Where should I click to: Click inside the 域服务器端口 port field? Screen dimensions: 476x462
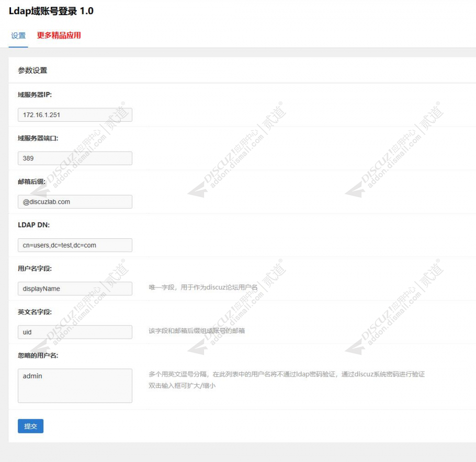[x=74, y=158]
